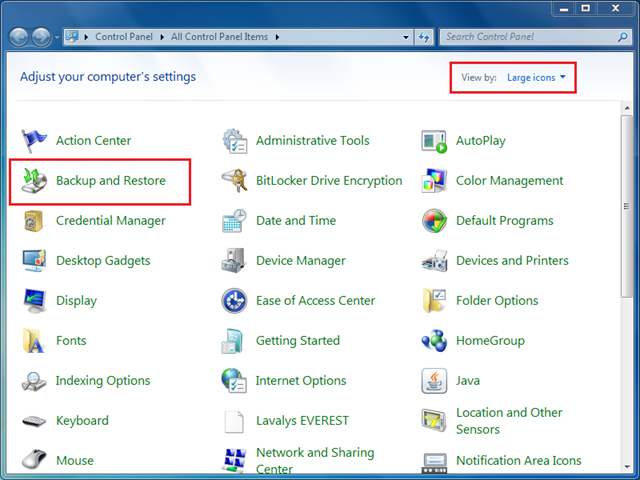Open the Default Programs link
This screenshot has width=640, height=480.
(x=504, y=221)
